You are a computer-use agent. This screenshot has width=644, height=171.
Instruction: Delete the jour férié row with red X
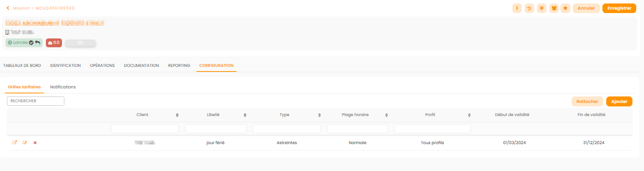click(x=35, y=143)
